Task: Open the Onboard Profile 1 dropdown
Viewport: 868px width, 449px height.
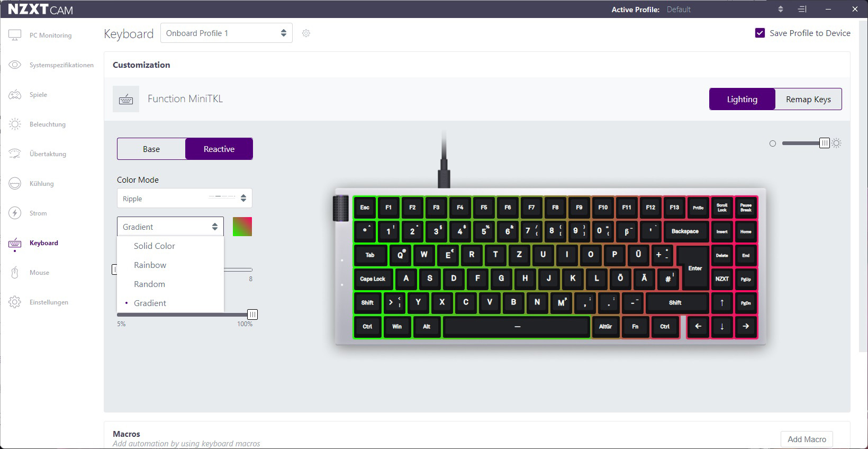Action: [227, 33]
